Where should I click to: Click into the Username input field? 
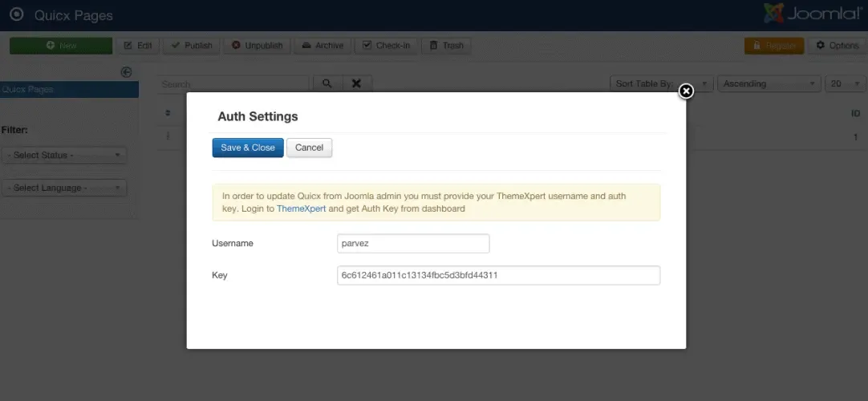tap(413, 243)
